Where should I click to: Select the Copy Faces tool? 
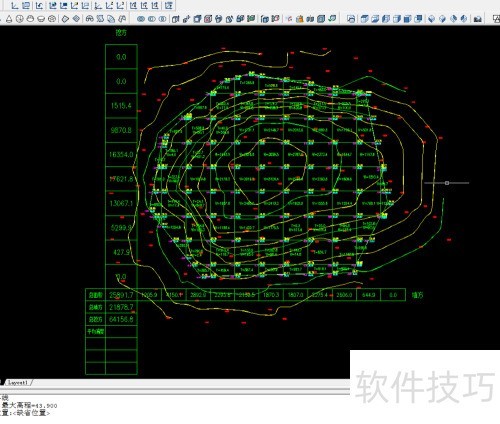240,19
